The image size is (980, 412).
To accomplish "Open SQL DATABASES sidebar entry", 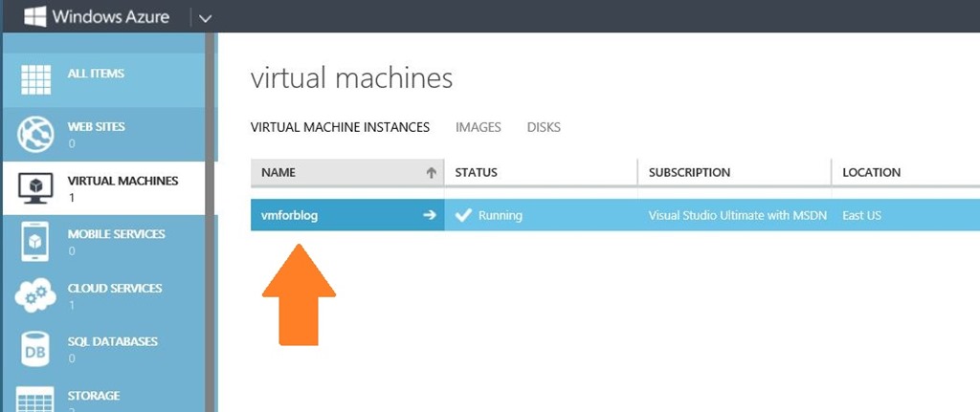I will [113, 342].
